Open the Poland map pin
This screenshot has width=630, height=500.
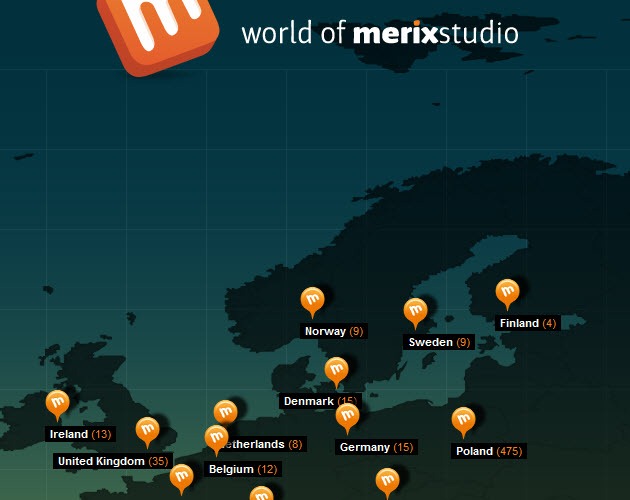tap(463, 422)
